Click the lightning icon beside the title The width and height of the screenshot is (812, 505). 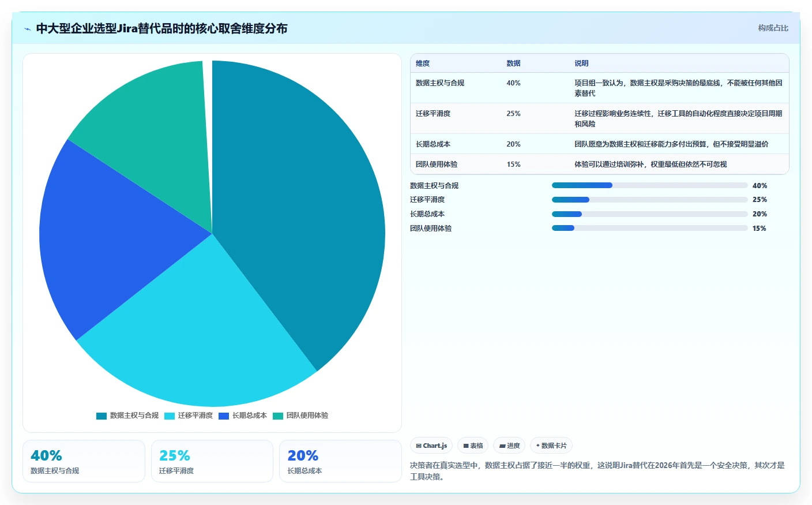click(27, 29)
